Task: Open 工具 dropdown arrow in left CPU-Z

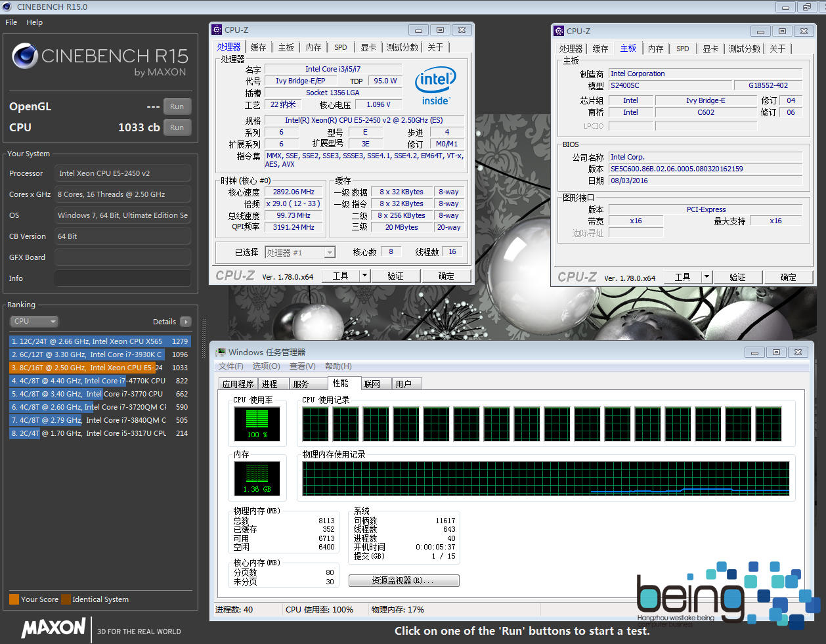Action: click(x=365, y=276)
